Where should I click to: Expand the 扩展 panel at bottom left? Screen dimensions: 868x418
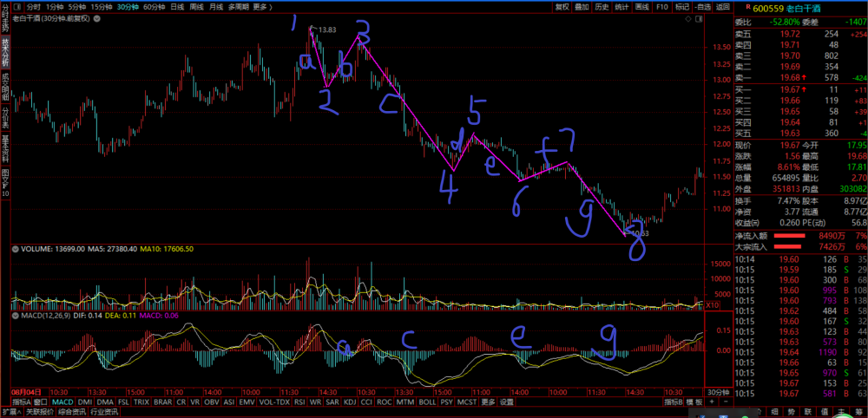click(11, 412)
